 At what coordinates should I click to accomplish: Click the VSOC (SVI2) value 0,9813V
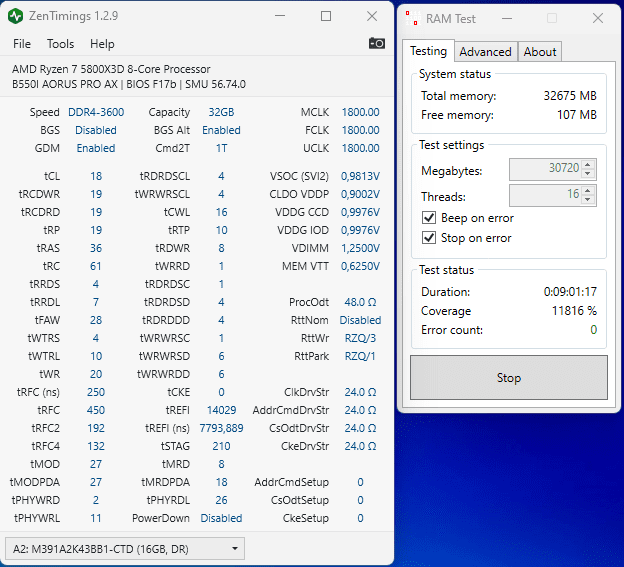(x=360, y=176)
